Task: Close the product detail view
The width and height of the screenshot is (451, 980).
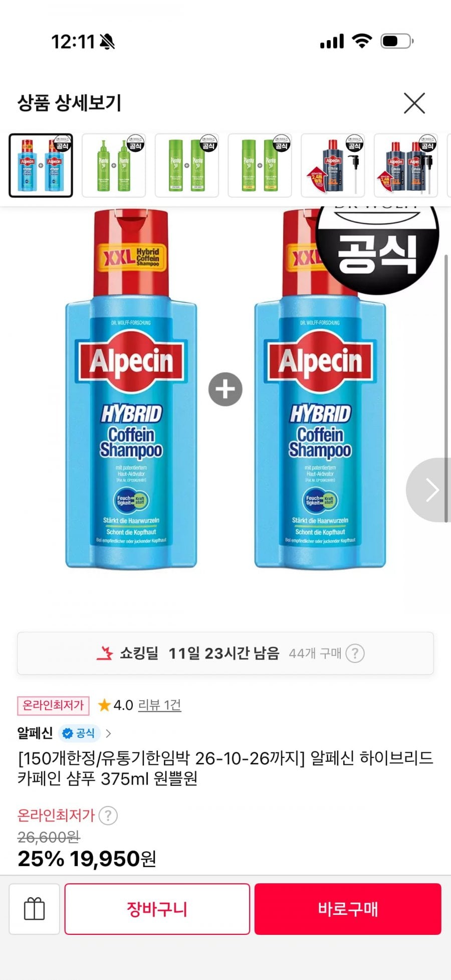Action: [414, 103]
